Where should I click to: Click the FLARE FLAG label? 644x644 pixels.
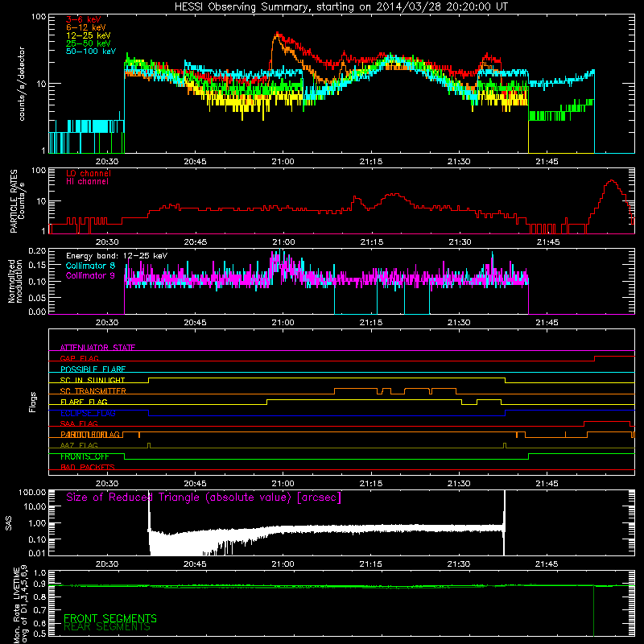pyautogui.click(x=84, y=402)
